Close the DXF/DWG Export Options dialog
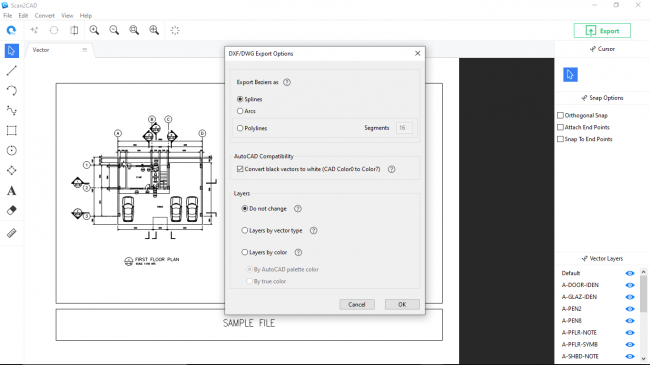This screenshot has width=650, height=365. point(417,54)
